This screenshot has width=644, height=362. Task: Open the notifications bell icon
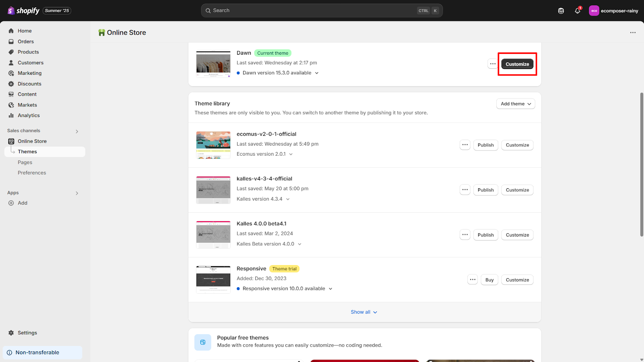click(x=578, y=11)
